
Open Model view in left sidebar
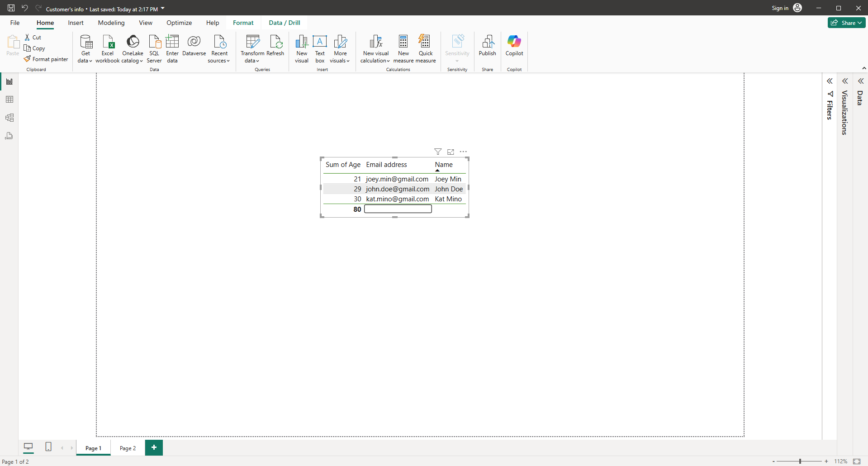pos(9,118)
